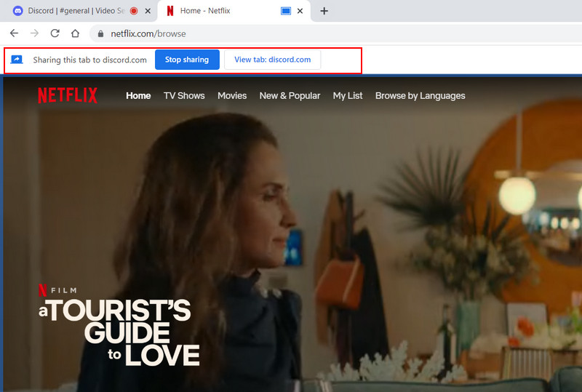This screenshot has width=582, height=392.
Task: Go to New & Popular
Action: click(x=290, y=96)
